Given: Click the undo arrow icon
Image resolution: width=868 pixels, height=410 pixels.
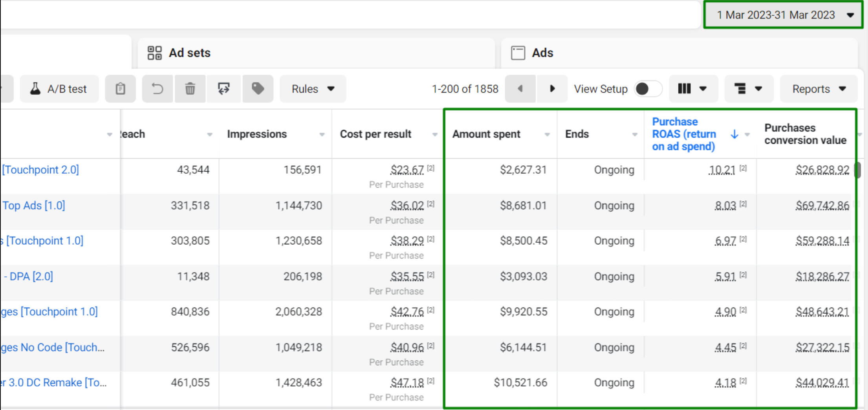Looking at the screenshot, I should pyautogui.click(x=157, y=89).
